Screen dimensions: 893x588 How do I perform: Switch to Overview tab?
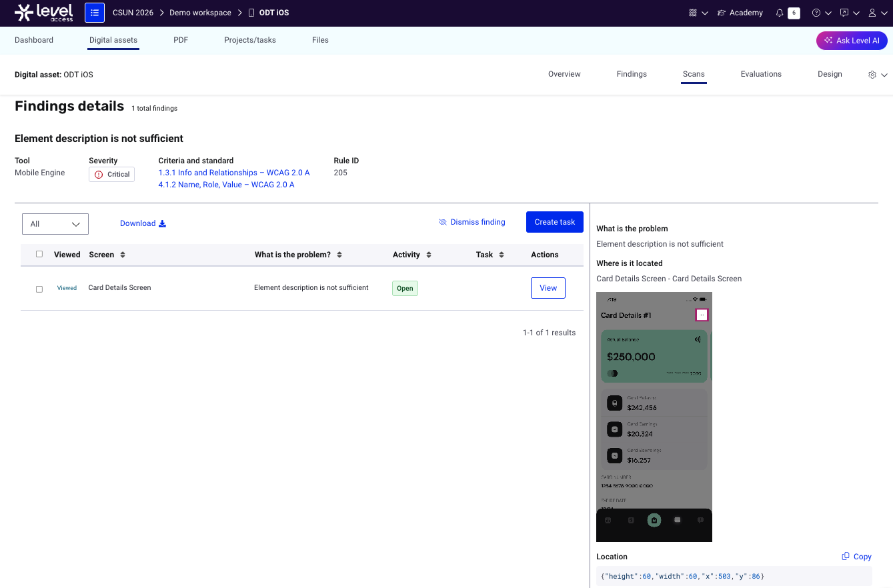click(564, 74)
